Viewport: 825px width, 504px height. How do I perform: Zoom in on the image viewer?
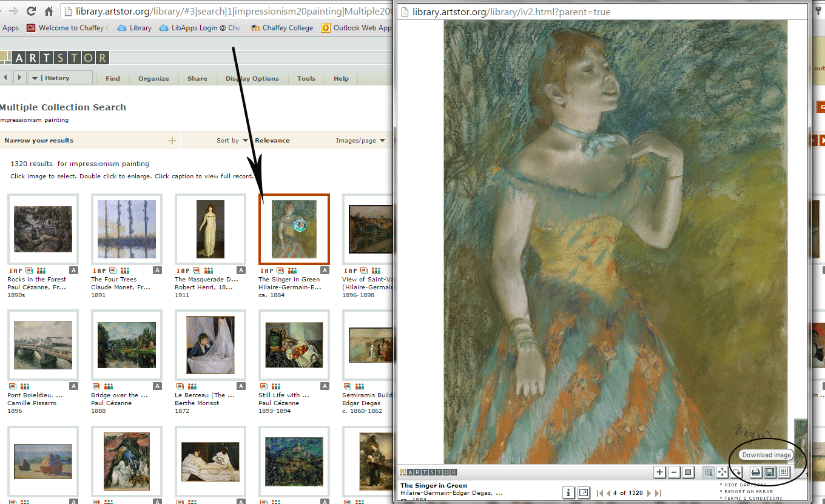click(659, 472)
